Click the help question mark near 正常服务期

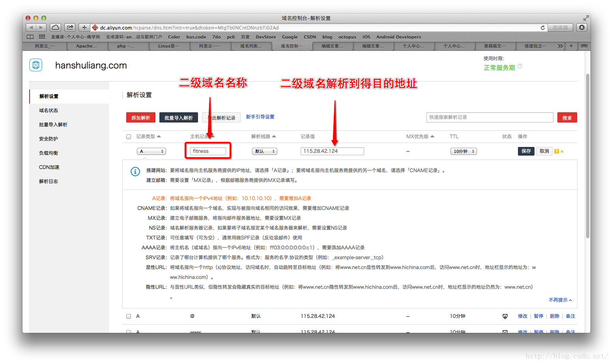(520, 66)
